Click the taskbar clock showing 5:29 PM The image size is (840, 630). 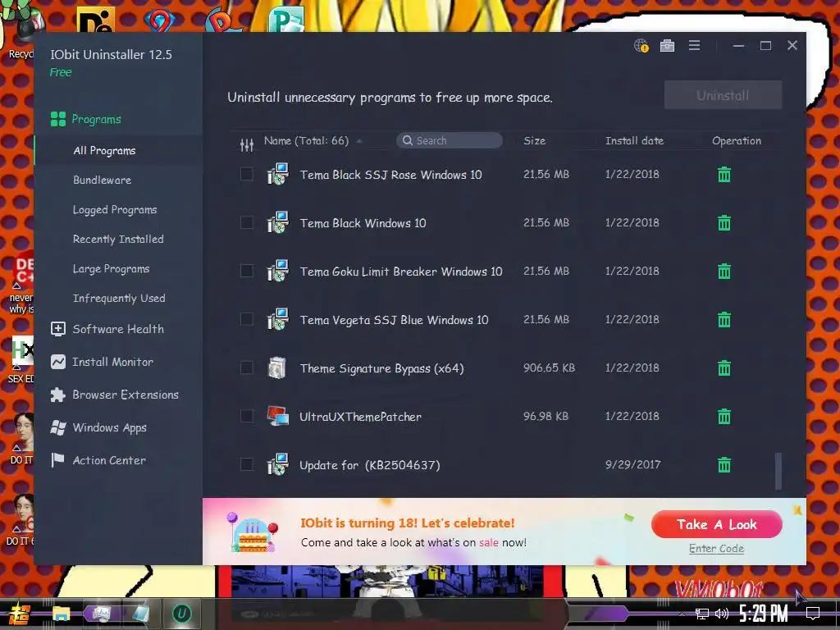pos(764,614)
